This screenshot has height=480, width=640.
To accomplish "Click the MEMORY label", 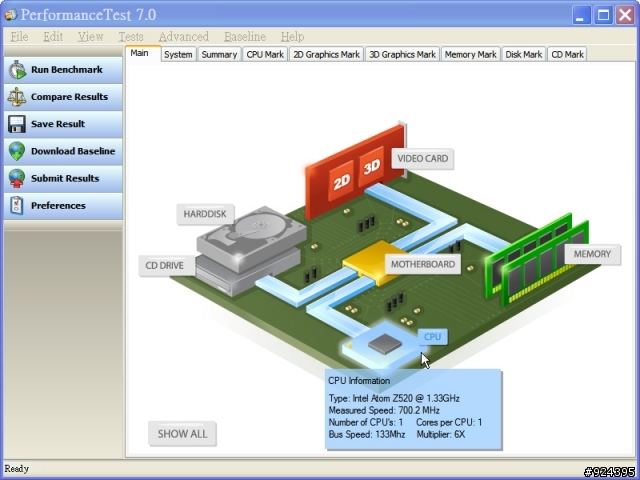I will [x=592, y=254].
